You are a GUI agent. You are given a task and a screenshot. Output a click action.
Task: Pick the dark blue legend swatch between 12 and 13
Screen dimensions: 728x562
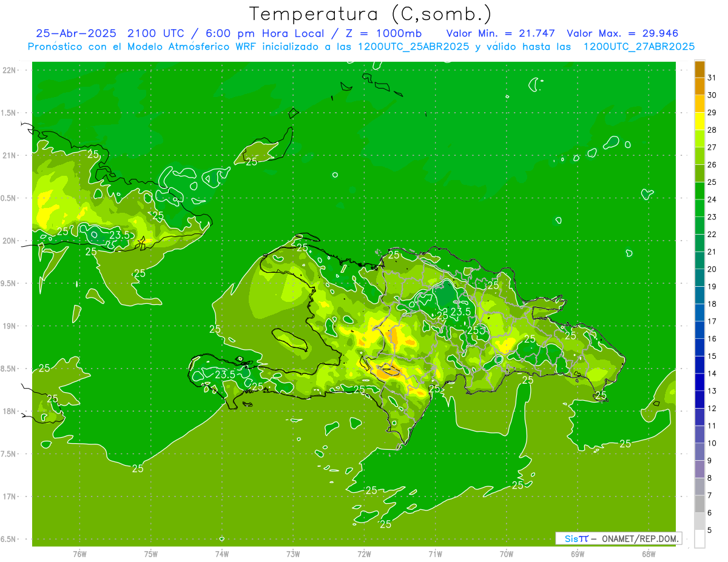699,400
